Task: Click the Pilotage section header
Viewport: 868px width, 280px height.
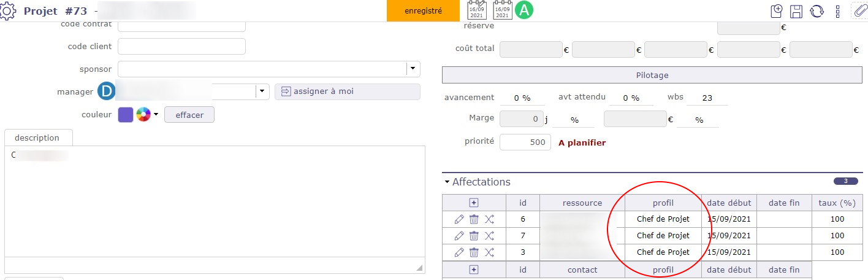Action: (x=652, y=76)
